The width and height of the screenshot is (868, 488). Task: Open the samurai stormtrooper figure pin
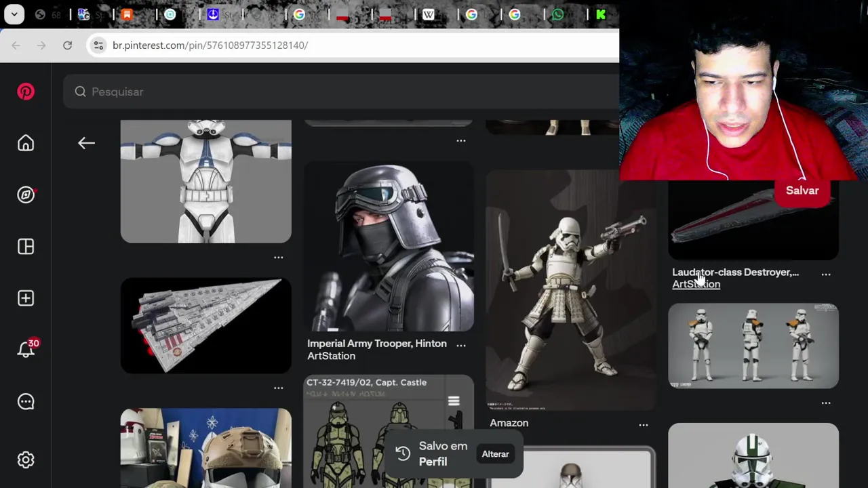tap(571, 290)
